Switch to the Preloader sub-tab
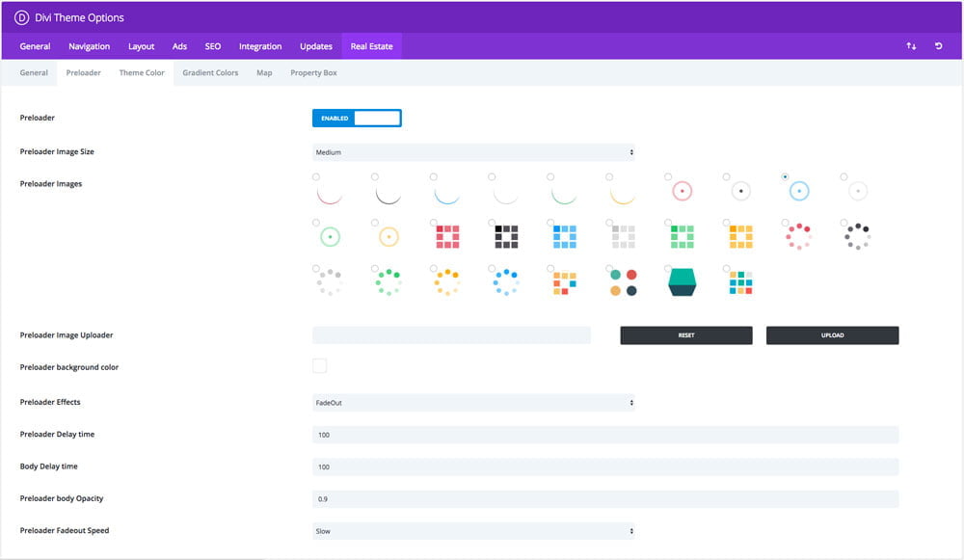This screenshot has width=964, height=560. (84, 72)
